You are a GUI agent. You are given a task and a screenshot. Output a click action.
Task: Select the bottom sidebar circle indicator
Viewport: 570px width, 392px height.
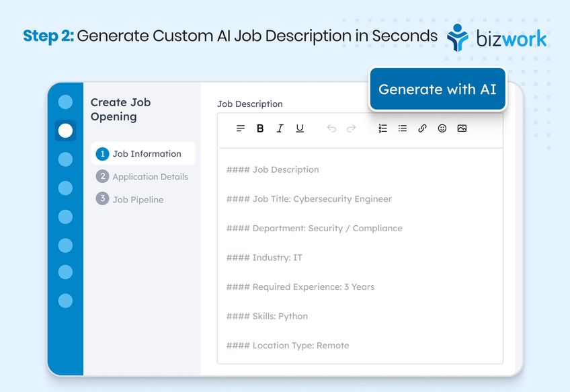(x=65, y=302)
